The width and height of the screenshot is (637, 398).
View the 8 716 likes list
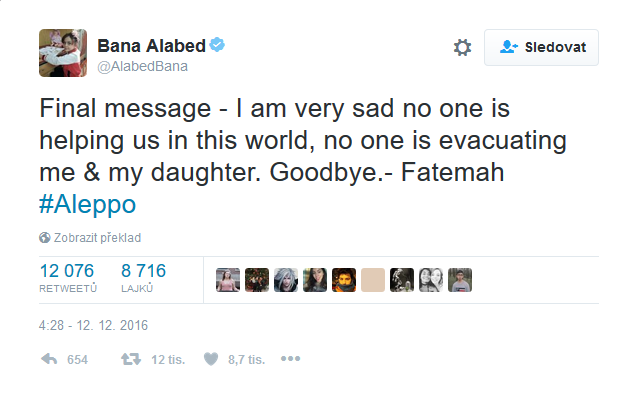point(143,278)
